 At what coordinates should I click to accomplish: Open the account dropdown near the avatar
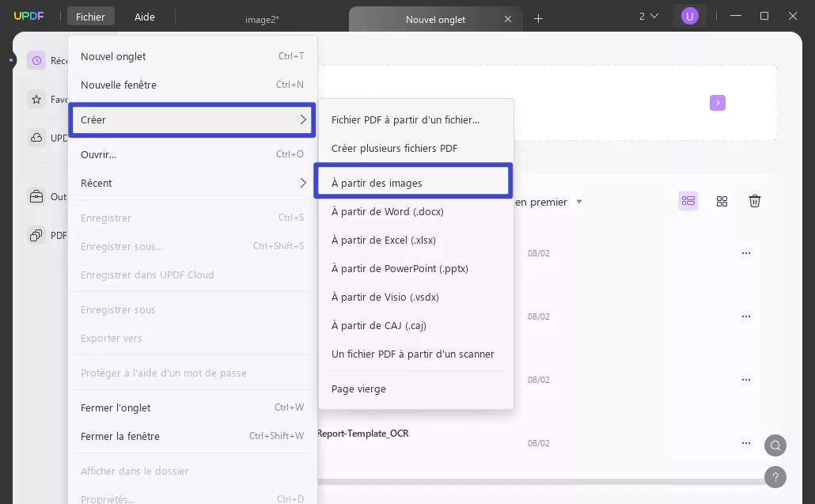click(x=646, y=15)
